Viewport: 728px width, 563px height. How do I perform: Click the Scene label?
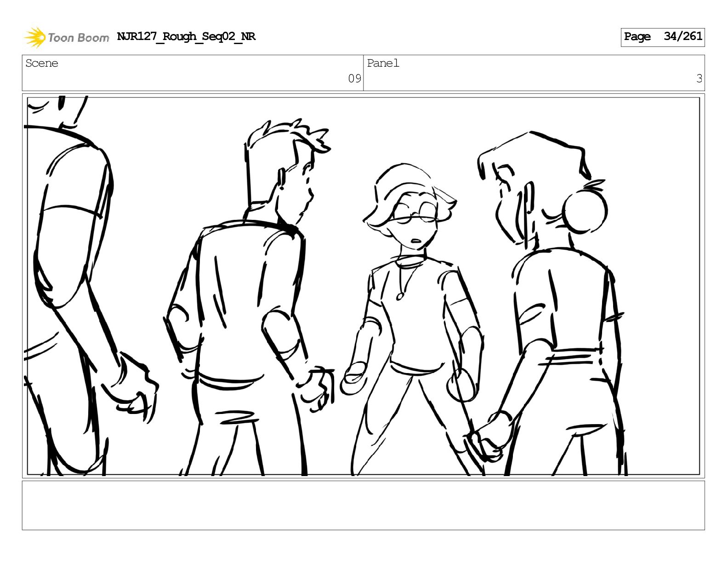coord(42,63)
